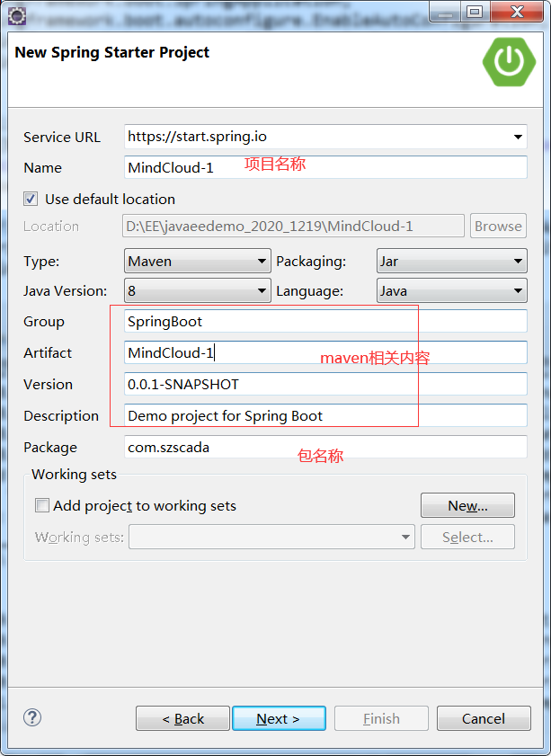The height and width of the screenshot is (756, 551).
Task: Open the disabled Working sets dropdown
Action: [x=271, y=537]
